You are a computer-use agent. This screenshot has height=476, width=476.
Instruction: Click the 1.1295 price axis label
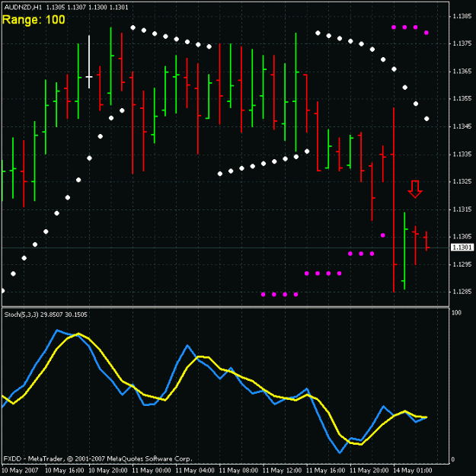(x=462, y=264)
